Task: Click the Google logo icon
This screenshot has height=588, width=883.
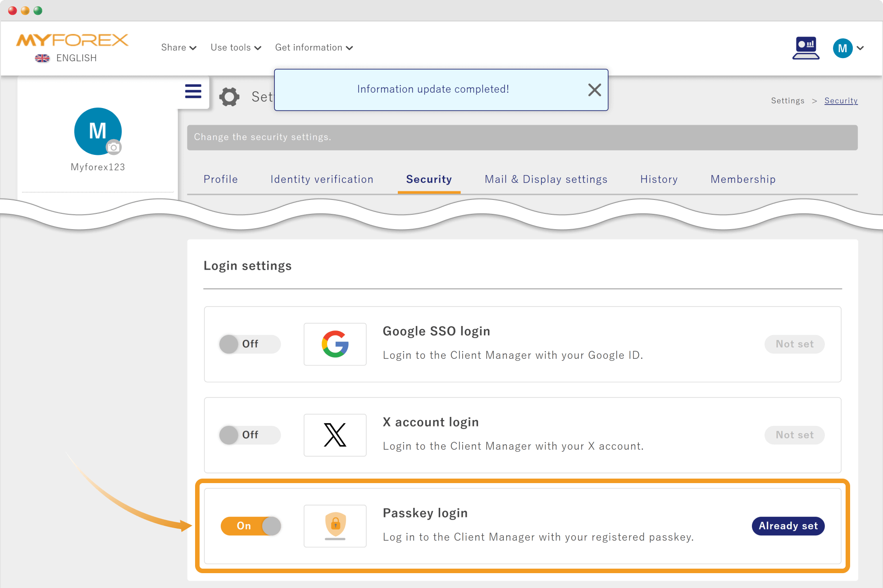Action: coord(335,344)
